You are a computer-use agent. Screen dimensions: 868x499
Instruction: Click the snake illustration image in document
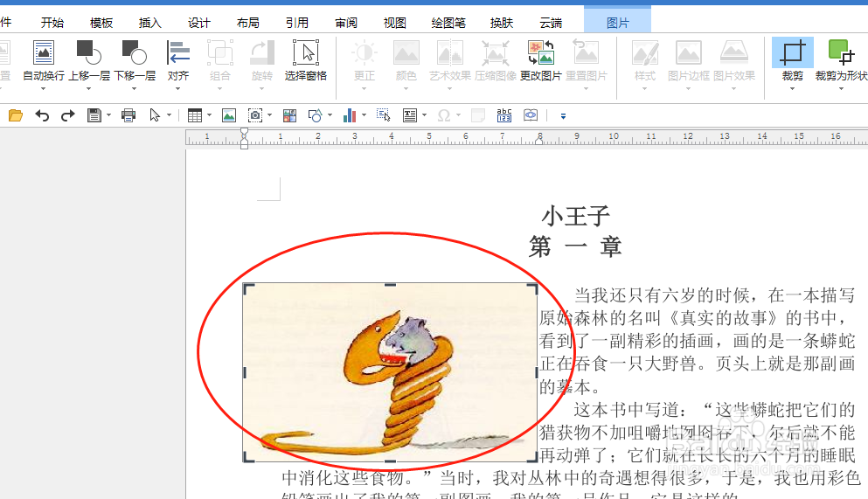click(x=390, y=372)
